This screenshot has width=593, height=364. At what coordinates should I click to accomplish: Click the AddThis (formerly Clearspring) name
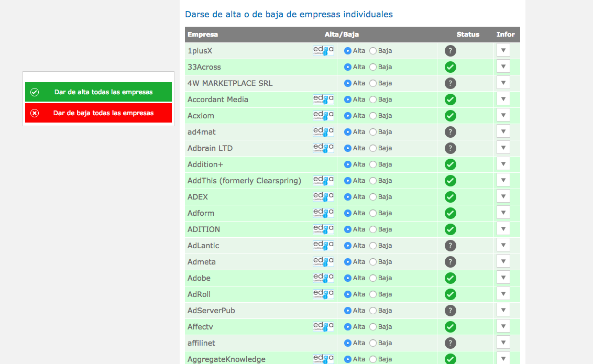(x=244, y=181)
